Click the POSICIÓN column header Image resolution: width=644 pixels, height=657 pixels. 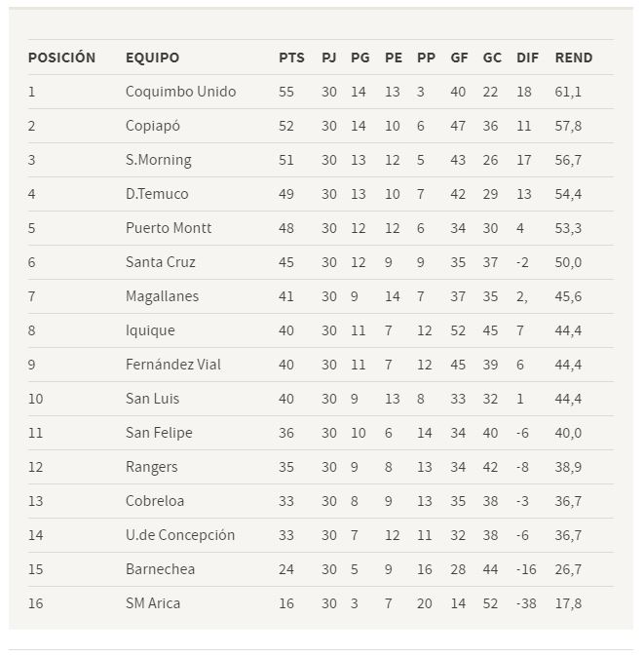(x=61, y=58)
